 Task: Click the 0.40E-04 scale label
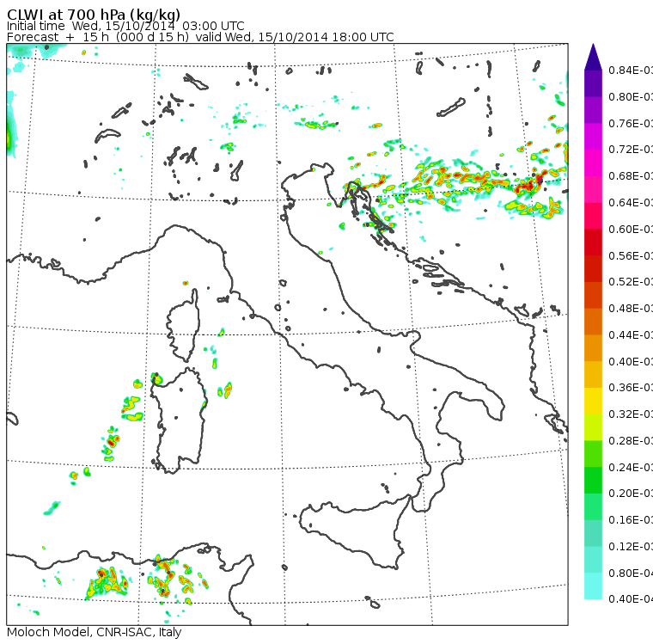pyautogui.click(x=631, y=599)
